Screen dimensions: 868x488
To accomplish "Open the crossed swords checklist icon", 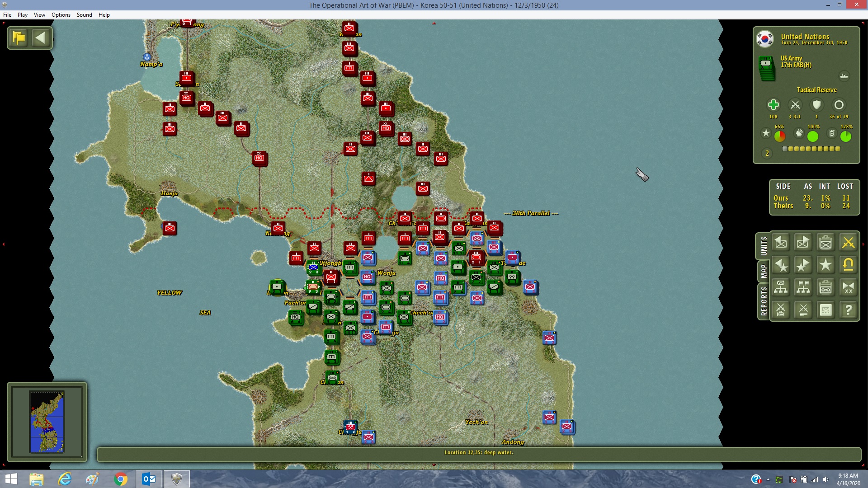I will tap(781, 310).
